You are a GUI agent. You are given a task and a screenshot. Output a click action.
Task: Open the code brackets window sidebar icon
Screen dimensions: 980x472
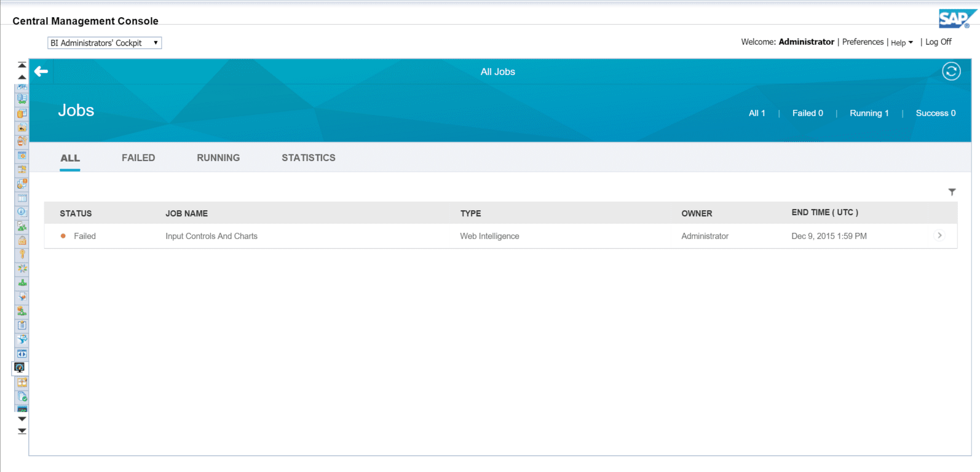[22, 353]
